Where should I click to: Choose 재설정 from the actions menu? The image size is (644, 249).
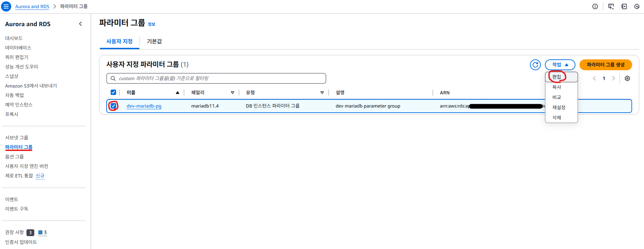coord(562,108)
